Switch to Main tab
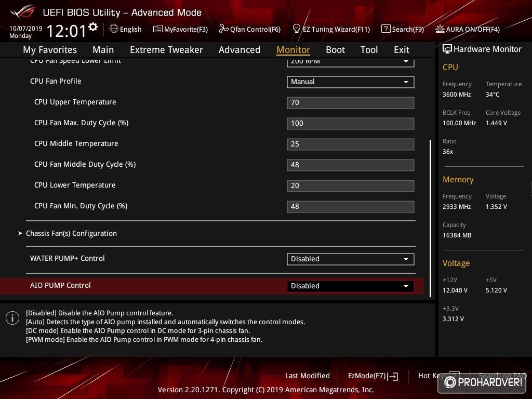 [103, 50]
